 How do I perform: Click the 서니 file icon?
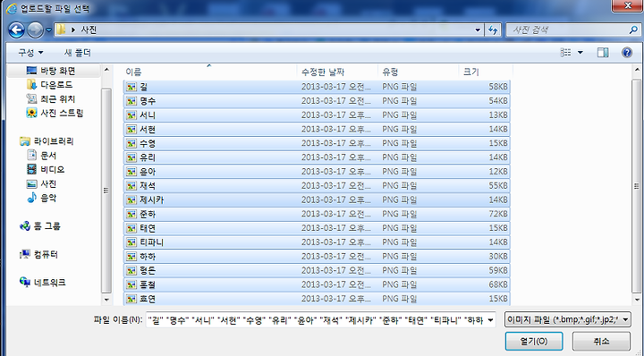(x=131, y=115)
